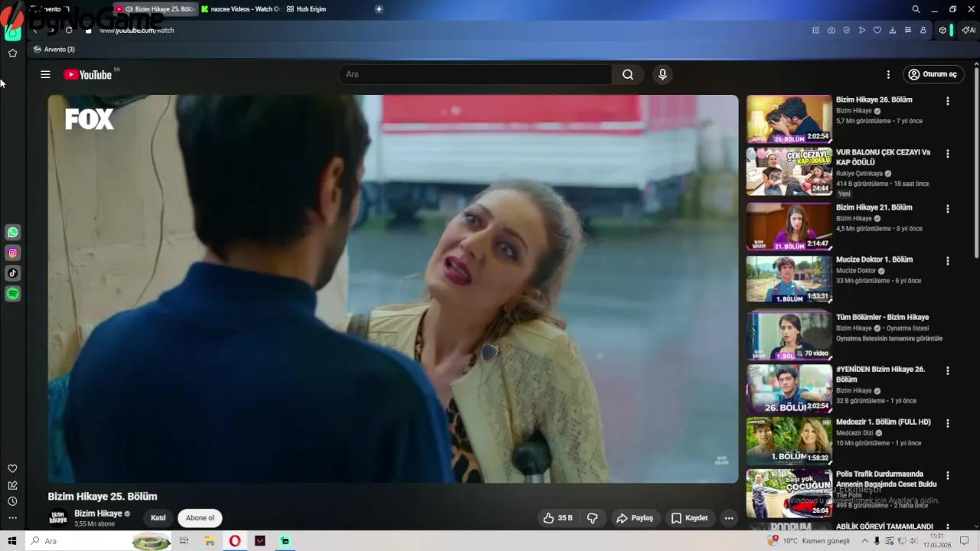The height and width of the screenshot is (551, 980).
Task: Open Instagram in browser sidebar
Action: pyautogui.click(x=13, y=253)
